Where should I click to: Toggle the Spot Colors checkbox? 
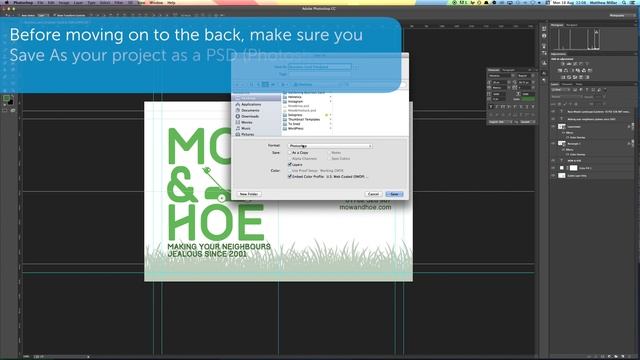point(329,158)
